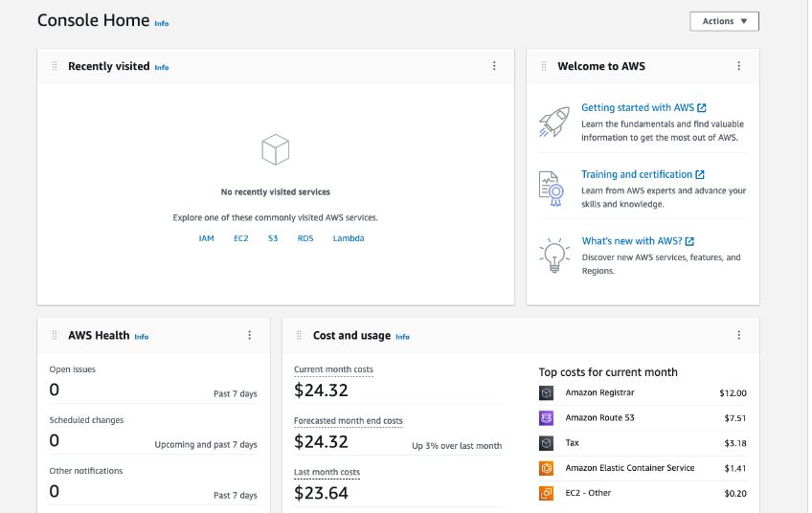Grab the AWS Health widget drag handle
812x513 pixels.
pyautogui.click(x=55, y=335)
